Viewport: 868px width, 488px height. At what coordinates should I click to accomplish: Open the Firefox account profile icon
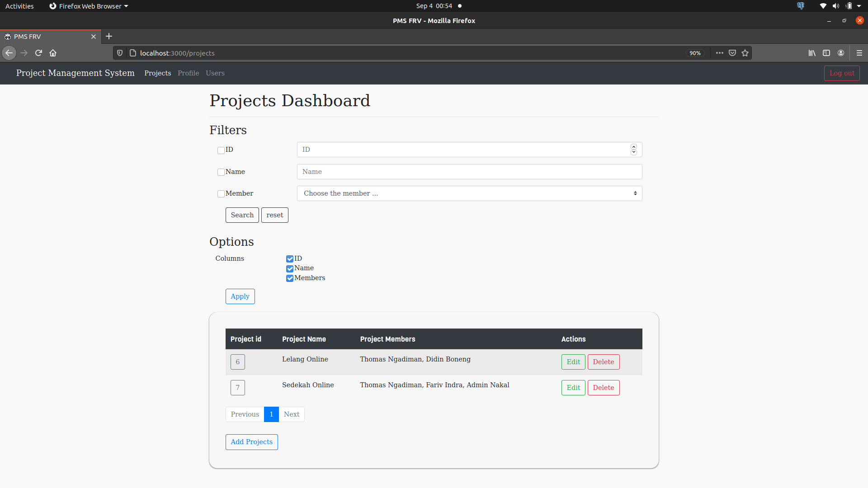(841, 53)
